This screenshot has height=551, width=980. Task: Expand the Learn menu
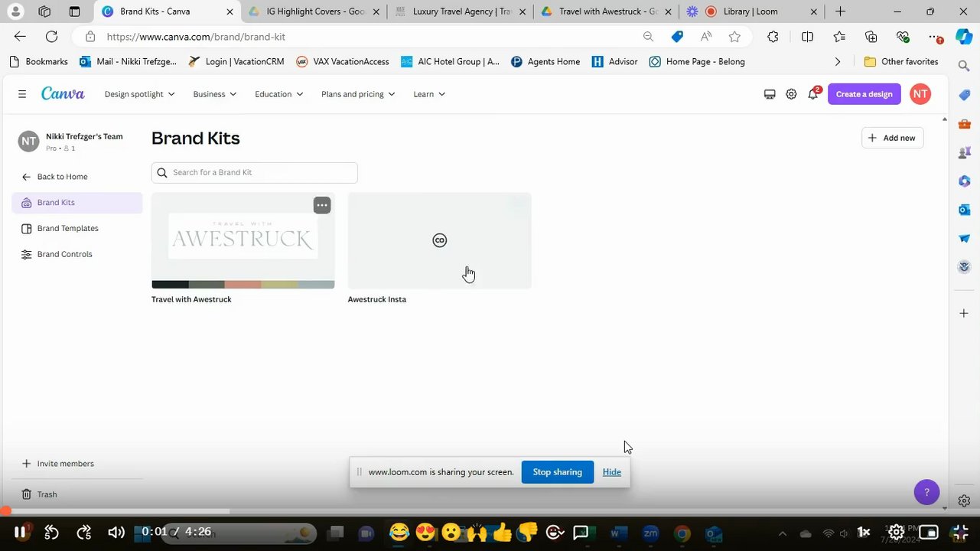pos(428,94)
